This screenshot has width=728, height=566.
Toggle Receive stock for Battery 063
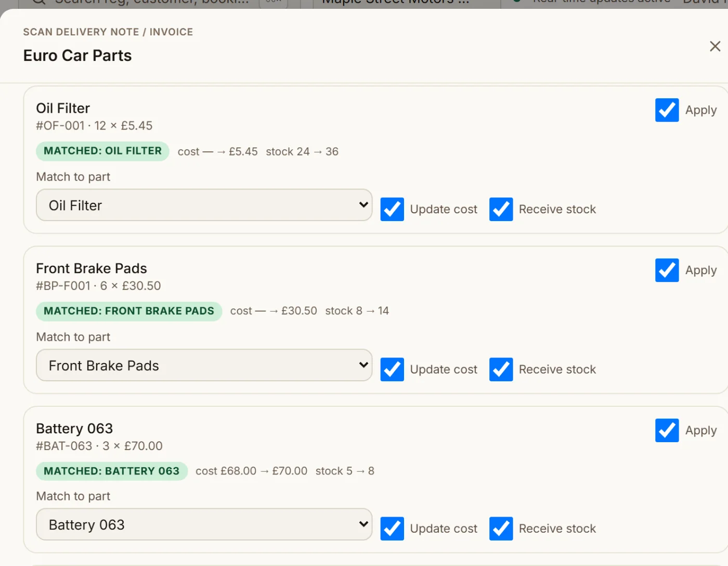(x=501, y=529)
